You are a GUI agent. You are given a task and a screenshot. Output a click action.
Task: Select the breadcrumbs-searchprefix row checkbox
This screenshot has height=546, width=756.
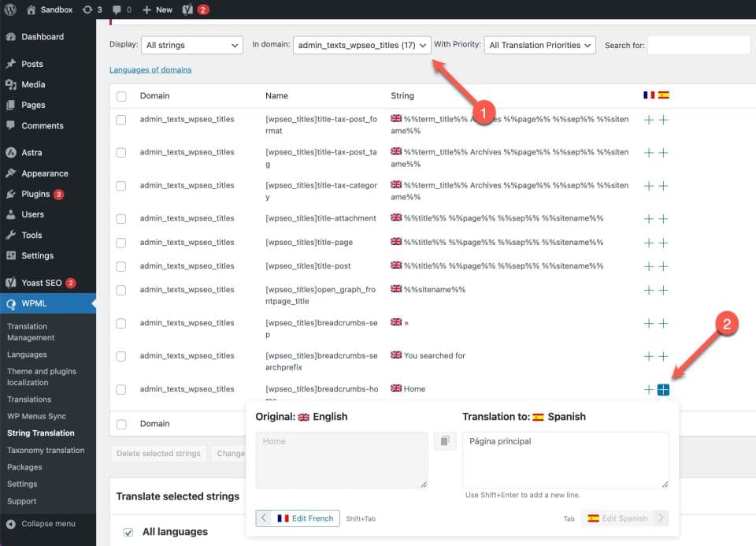121,356
